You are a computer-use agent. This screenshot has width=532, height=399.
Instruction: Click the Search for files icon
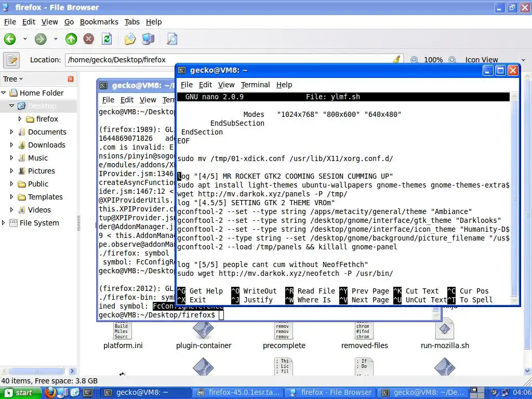tap(172, 39)
